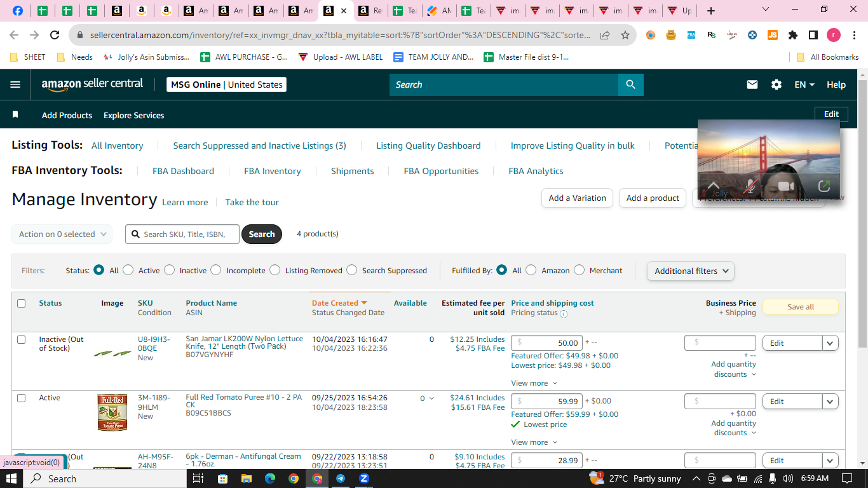Switch to the Facebook browser tab
The width and height of the screenshot is (868, 488).
(18, 11)
